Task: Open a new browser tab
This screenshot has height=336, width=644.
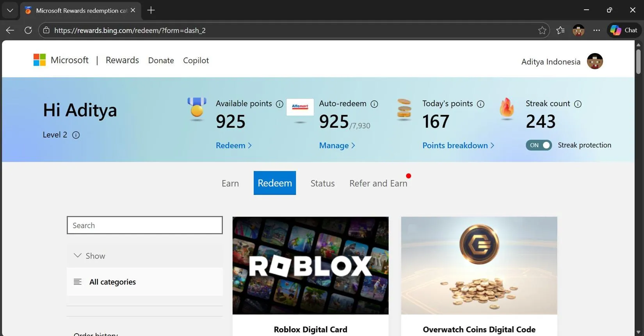Action: (151, 11)
